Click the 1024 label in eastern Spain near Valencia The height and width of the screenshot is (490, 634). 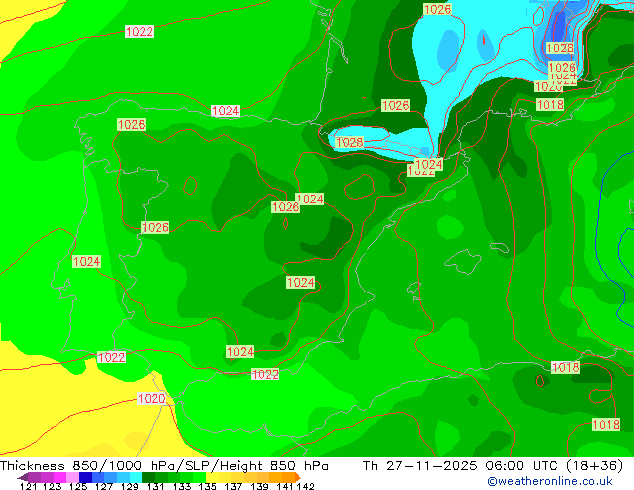[300, 282]
